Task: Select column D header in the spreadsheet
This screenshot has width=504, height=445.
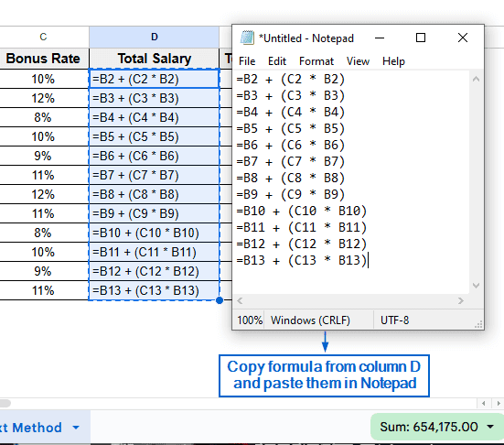Action: point(155,37)
